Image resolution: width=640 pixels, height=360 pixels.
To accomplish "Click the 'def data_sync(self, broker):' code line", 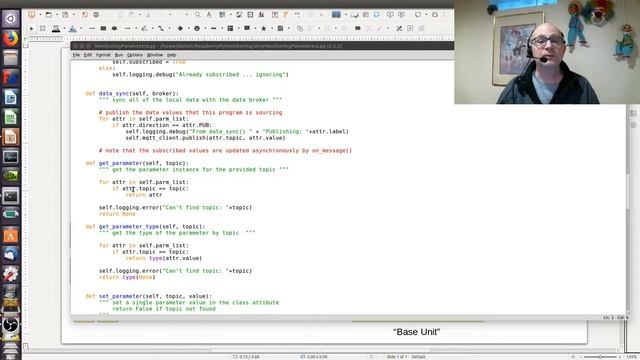I will coord(132,93).
